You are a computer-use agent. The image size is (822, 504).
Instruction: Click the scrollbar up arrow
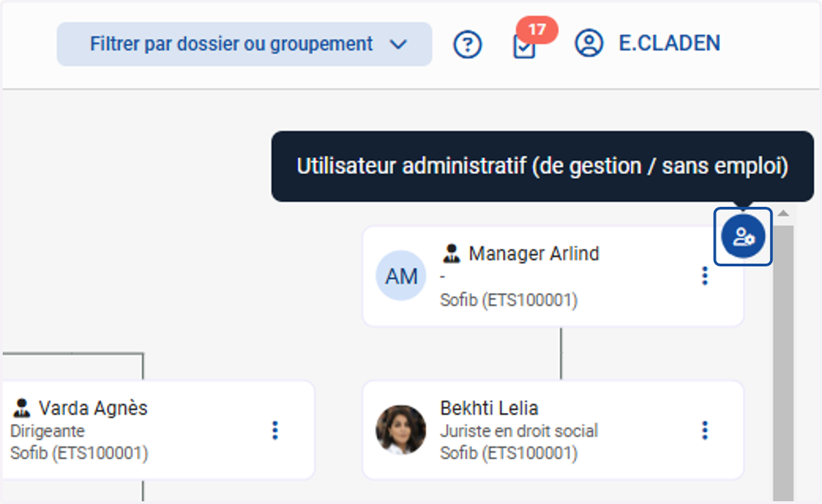tap(784, 214)
